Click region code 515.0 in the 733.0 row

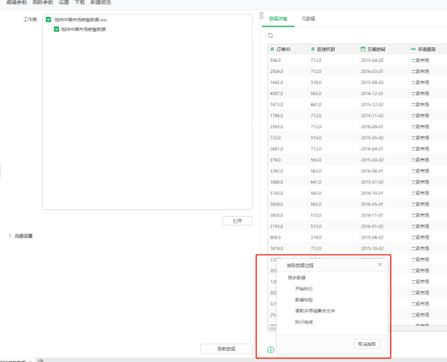tap(316, 138)
